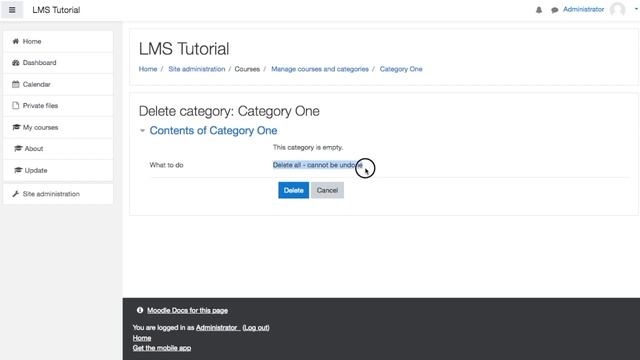Open Site administration in the sidebar

coord(58,194)
